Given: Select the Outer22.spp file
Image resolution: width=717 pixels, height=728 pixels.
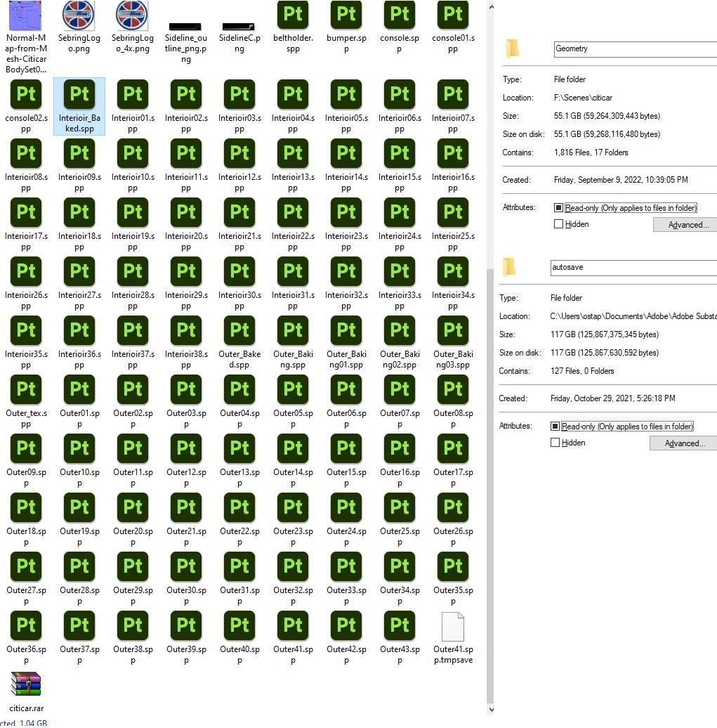Looking at the screenshot, I should tap(239, 519).
